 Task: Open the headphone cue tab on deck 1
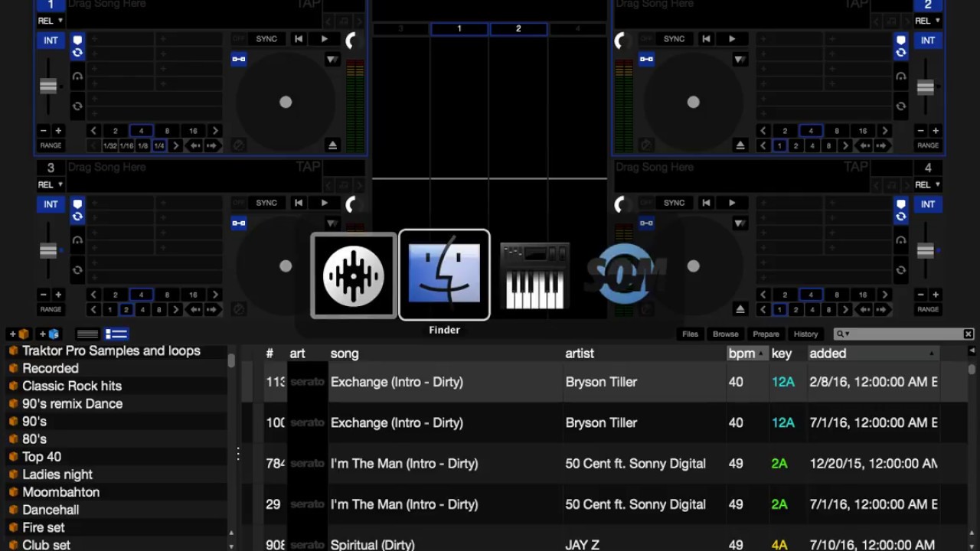[x=77, y=76]
